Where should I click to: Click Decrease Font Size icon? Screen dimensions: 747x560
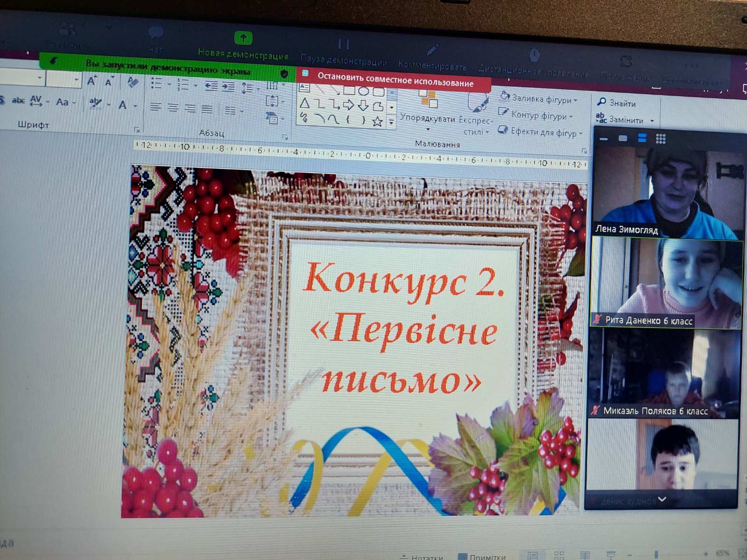tap(109, 82)
